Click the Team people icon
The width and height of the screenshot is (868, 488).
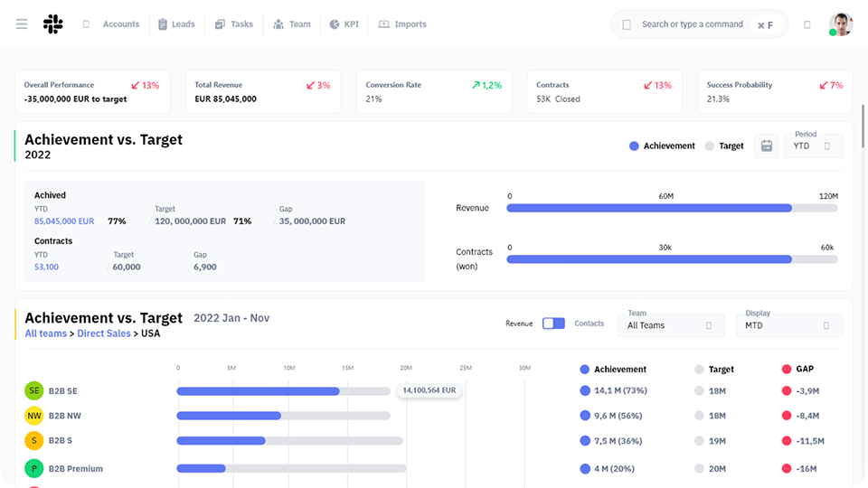(x=278, y=24)
